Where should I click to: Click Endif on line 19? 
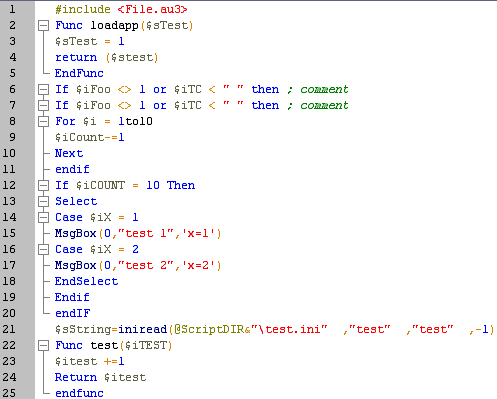[72, 297]
